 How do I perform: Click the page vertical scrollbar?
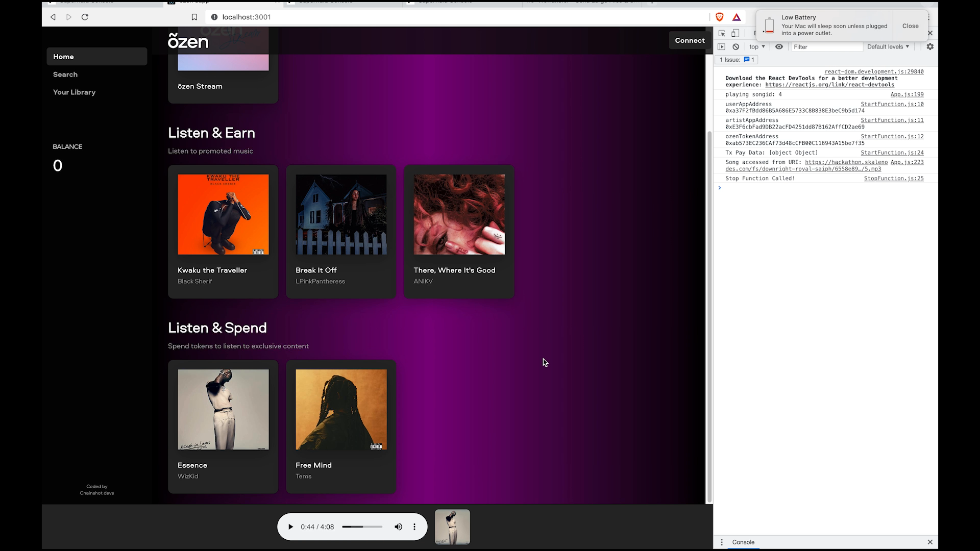click(709, 316)
